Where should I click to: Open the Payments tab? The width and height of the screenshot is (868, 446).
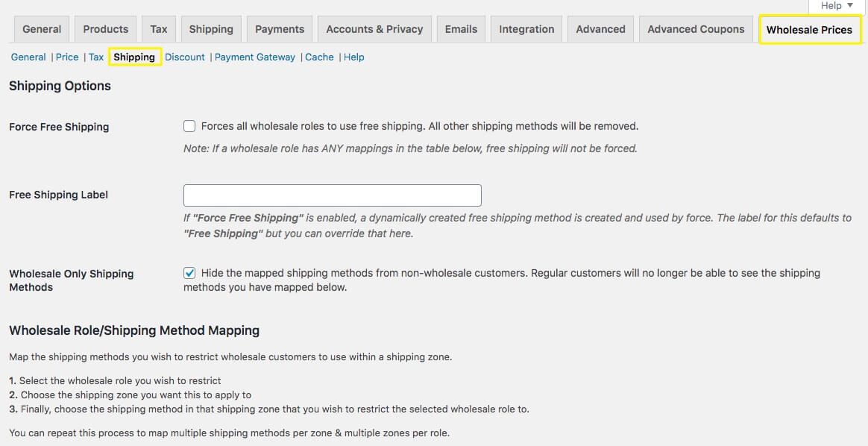click(280, 29)
